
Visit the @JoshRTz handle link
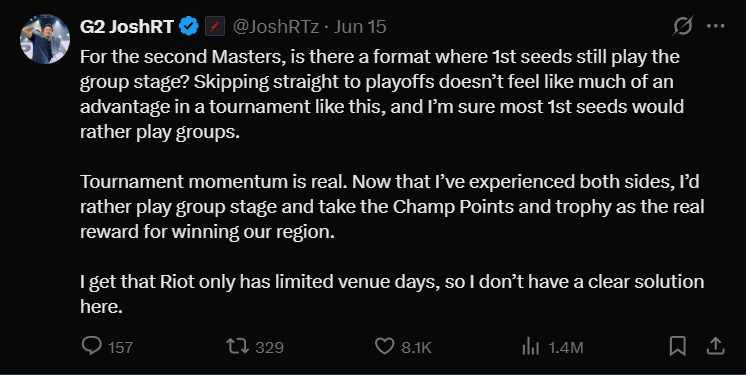click(x=275, y=27)
